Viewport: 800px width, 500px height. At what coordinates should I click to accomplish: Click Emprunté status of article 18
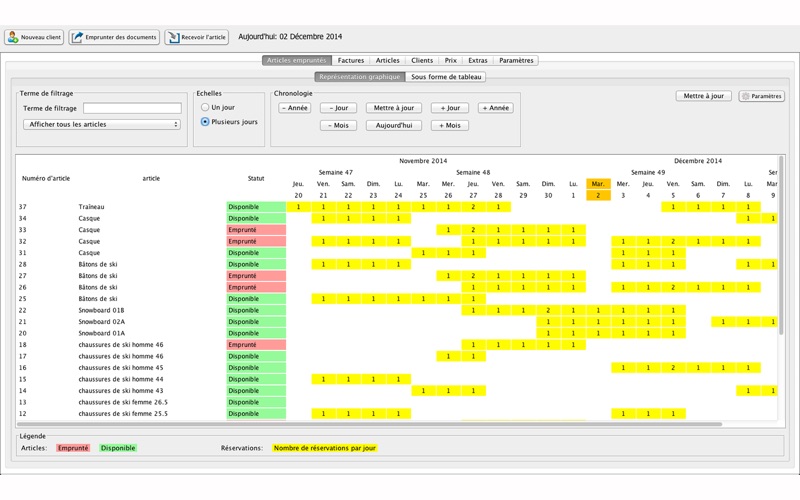click(x=256, y=344)
